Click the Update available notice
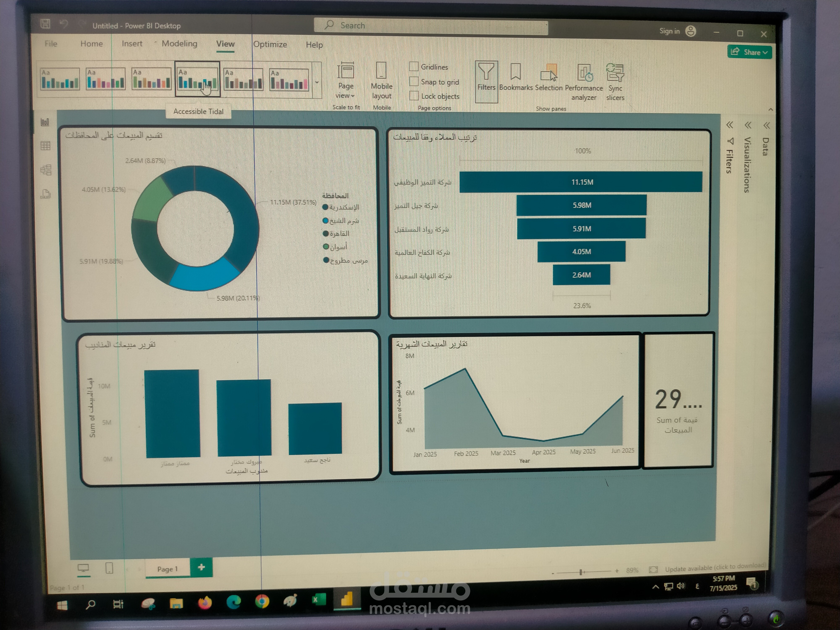 point(715,567)
